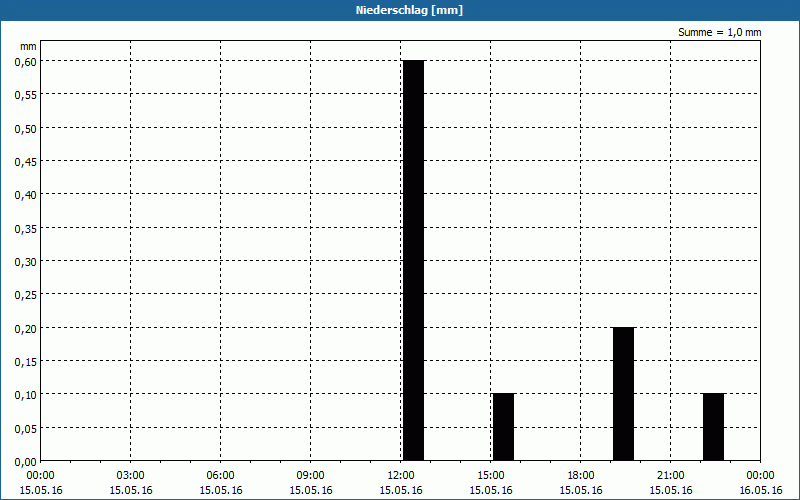Click the Summe = 1,0 mm label
The width and height of the screenshot is (800, 500).
tap(719, 32)
